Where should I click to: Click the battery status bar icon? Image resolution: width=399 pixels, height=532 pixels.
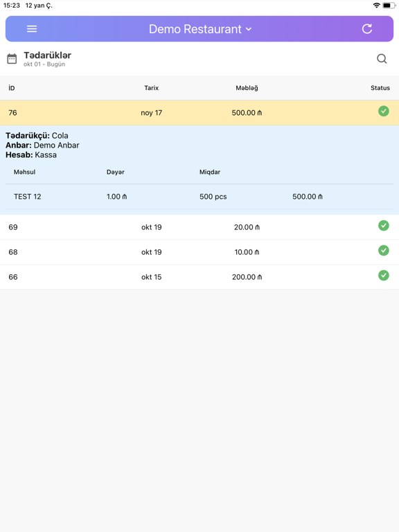(x=389, y=6)
